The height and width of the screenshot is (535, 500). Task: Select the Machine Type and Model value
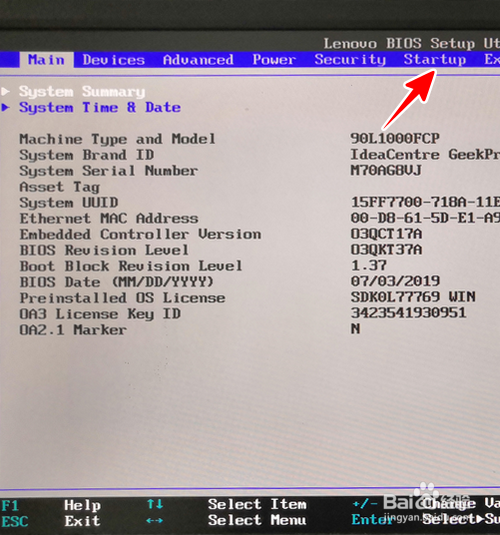tap(395, 138)
